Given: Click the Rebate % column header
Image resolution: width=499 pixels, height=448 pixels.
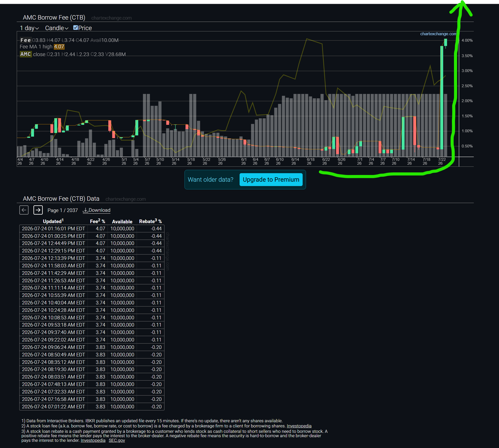Looking at the screenshot, I should coord(150,221).
